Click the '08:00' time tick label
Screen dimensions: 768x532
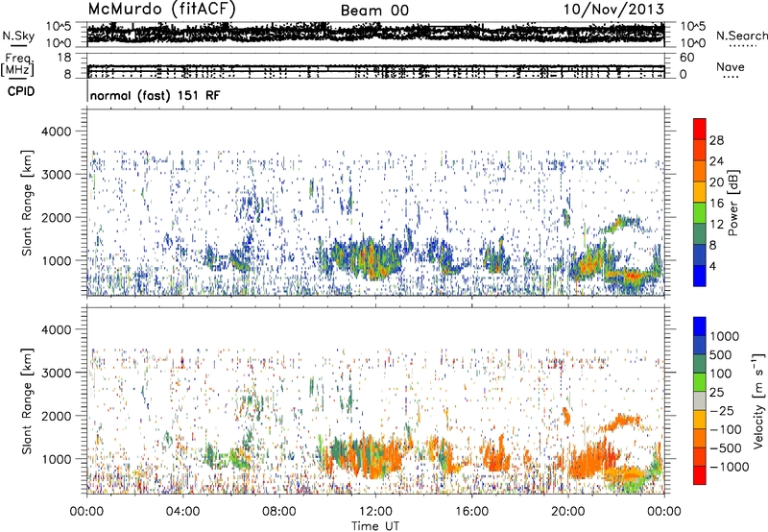coord(279,512)
